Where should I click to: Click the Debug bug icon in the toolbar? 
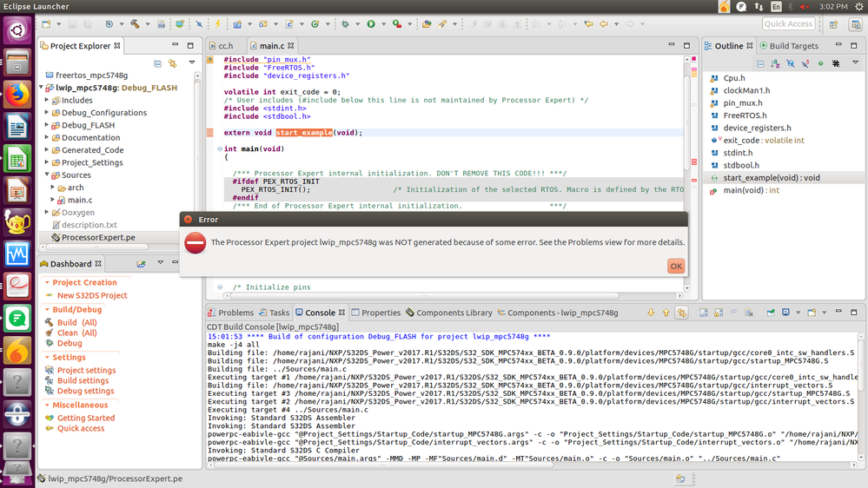point(346,23)
